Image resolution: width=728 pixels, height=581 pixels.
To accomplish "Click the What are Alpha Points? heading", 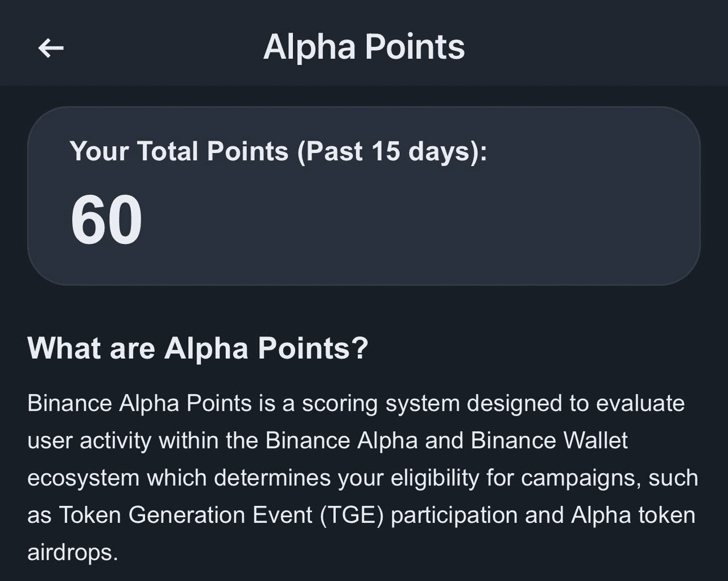I will coord(198,348).
